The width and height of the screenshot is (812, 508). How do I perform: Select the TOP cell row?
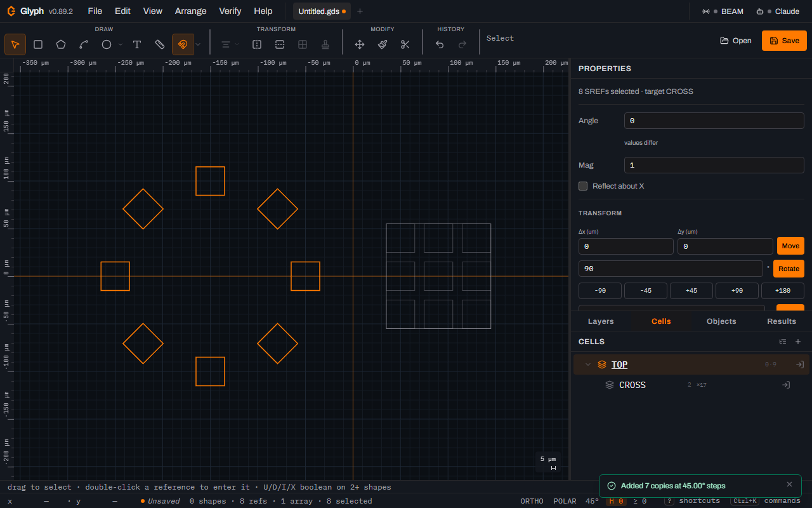tap(691, 364)
